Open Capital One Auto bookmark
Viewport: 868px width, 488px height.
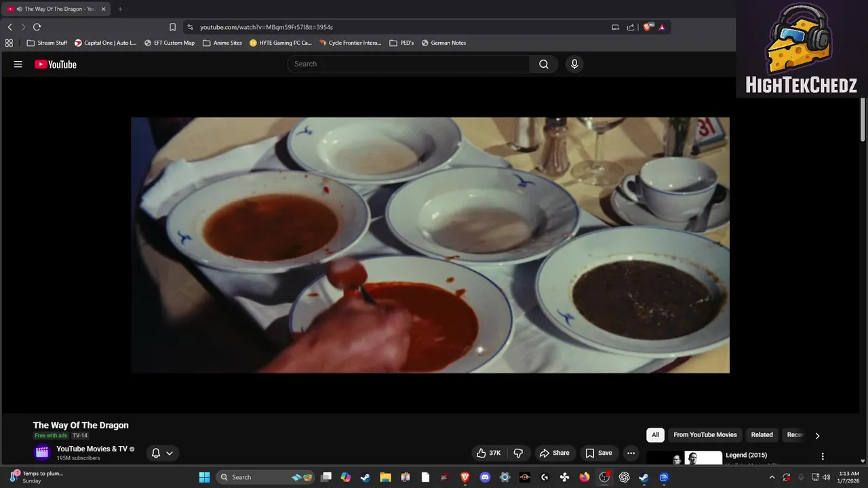[x=106, y=43]
